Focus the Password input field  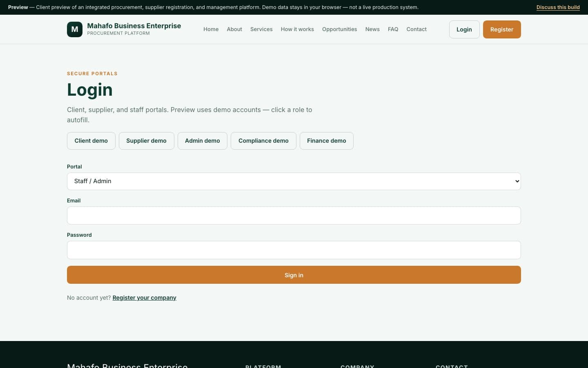coord(294,250)
